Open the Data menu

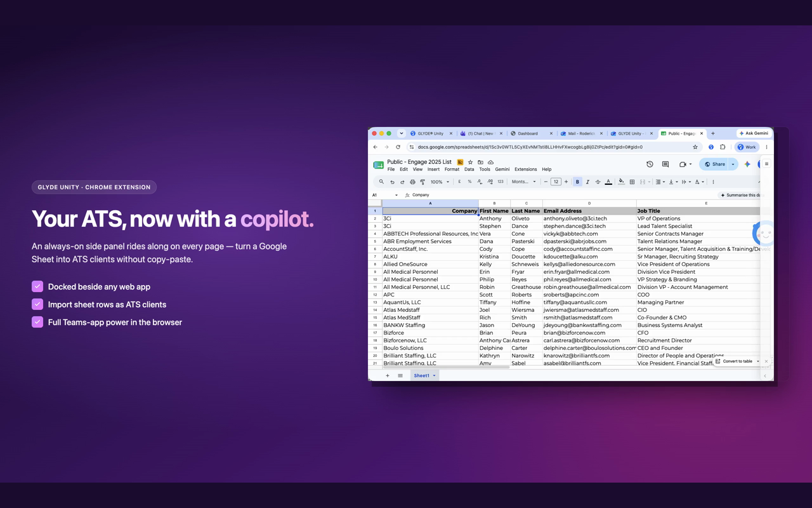tap(469, 170)
